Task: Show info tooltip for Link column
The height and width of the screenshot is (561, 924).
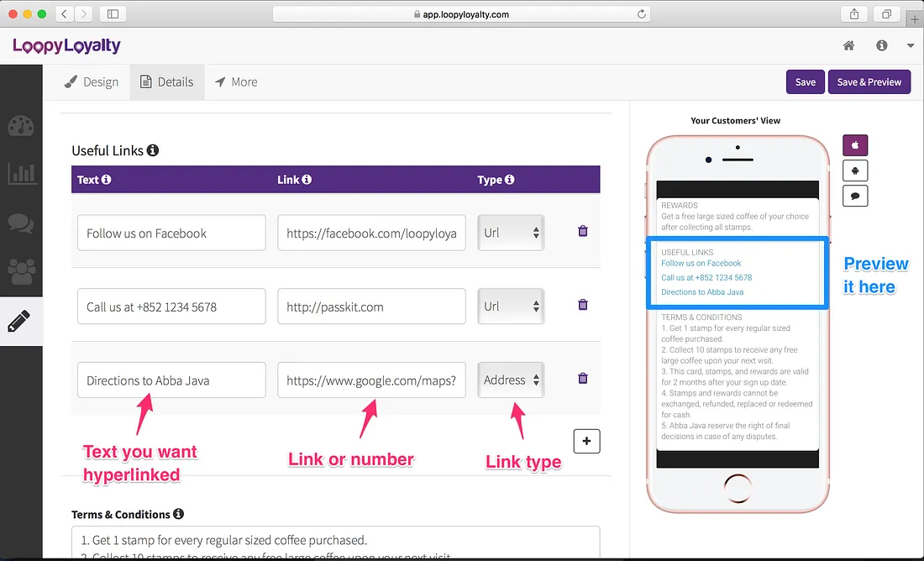Action: [307, 179]
